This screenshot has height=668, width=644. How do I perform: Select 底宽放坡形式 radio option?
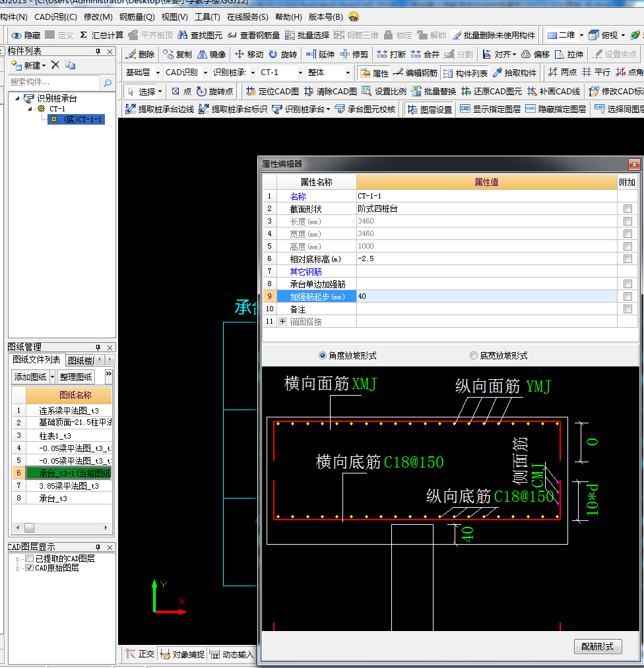pos(473,355)
